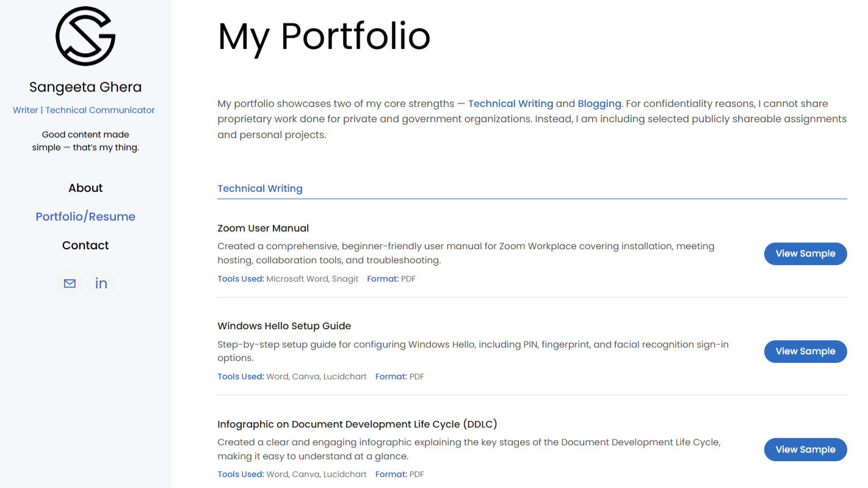
Task: Click the Zoom User Manual title
Action: [x=263, y=228]
